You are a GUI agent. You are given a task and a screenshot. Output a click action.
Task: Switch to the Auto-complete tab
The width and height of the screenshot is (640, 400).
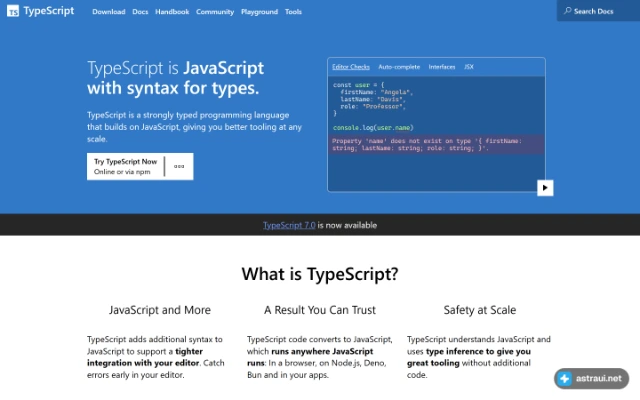pyautogui.click(x=399, y=67)
